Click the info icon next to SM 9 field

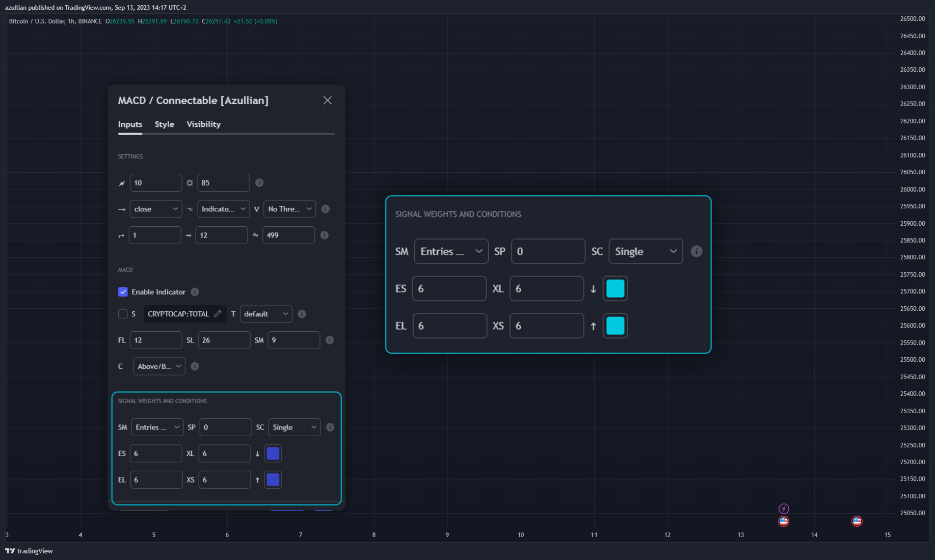(x=330, y=340)
